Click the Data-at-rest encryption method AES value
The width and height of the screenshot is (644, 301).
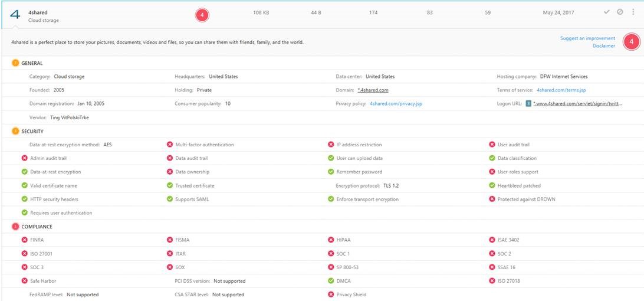pos(107,145)
